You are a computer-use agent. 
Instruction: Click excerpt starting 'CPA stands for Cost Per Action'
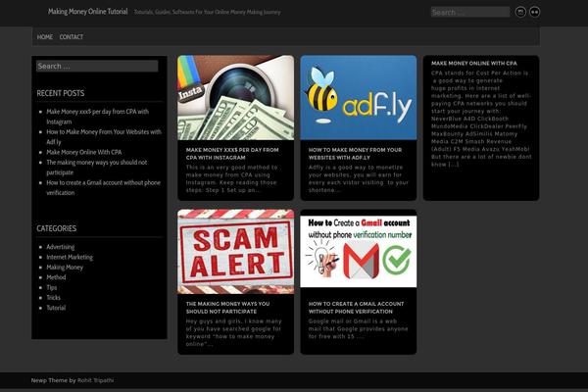(481, 119)
